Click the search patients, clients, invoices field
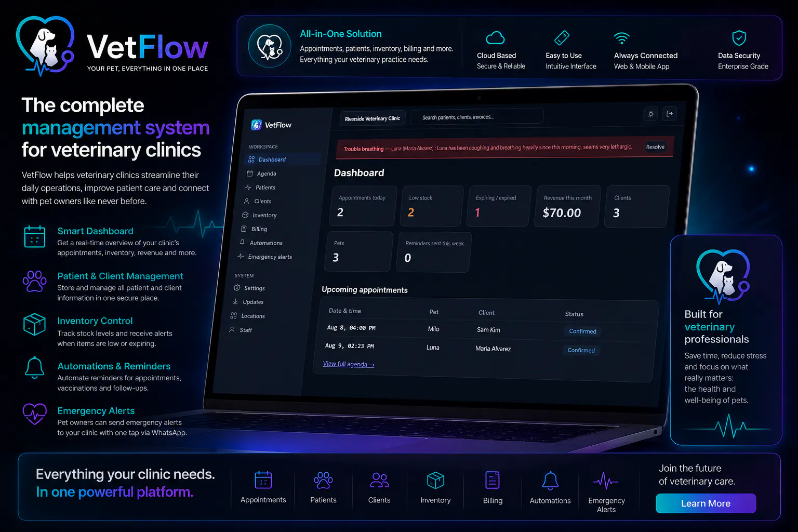 pyautogui.click(x=477, y=117)
